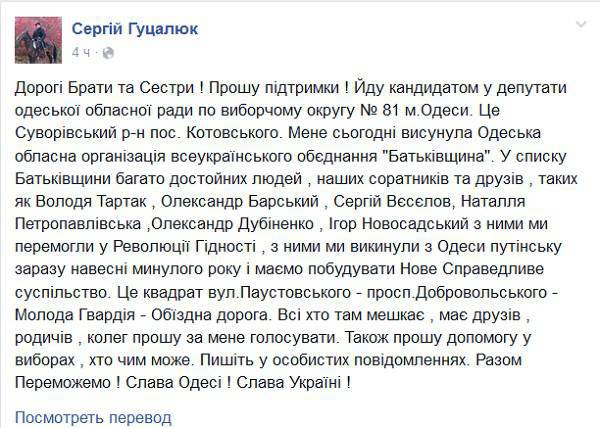Click 'Посмотреть перевод' to translate the post

93,418
